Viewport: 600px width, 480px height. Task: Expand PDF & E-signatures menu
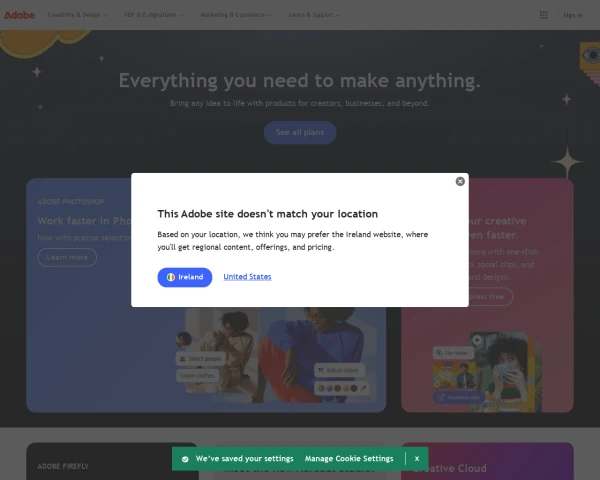154,15
